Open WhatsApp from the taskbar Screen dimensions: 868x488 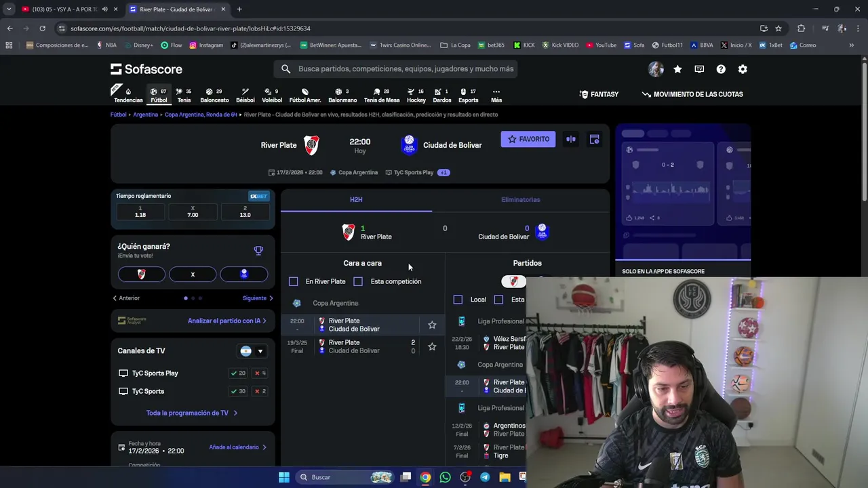[x=445, y=477]
